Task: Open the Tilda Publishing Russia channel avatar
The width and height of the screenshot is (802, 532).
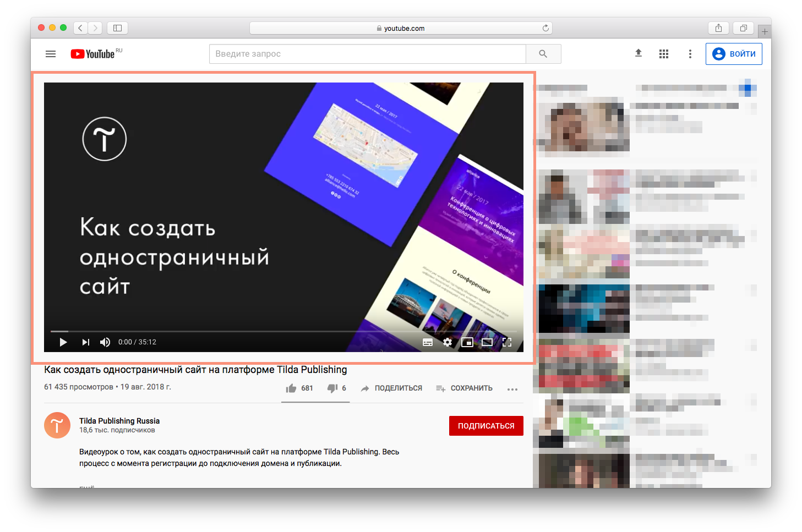Action: (57, 425)
